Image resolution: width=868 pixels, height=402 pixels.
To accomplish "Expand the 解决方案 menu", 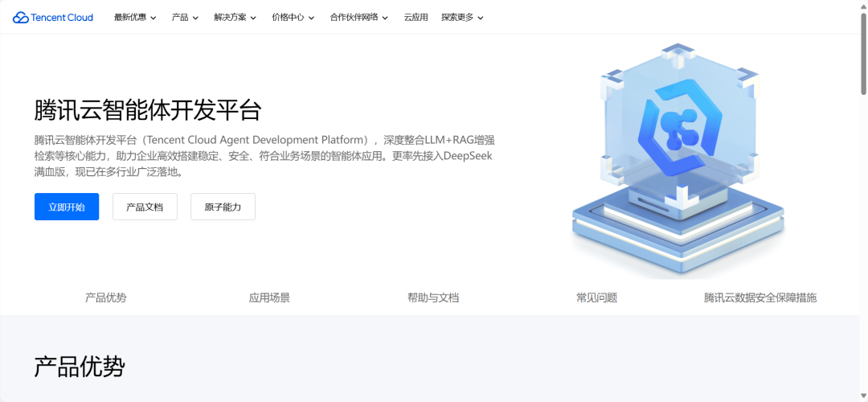I will tap(235, 17).
